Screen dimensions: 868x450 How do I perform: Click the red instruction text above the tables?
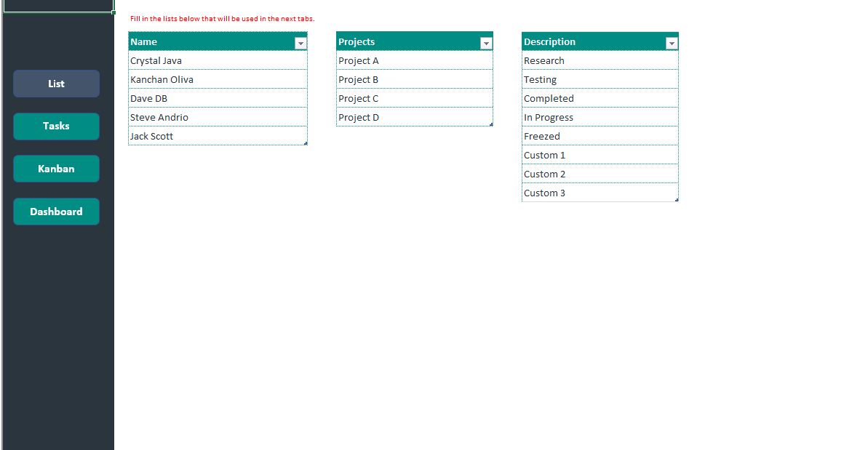click(220, 19)
